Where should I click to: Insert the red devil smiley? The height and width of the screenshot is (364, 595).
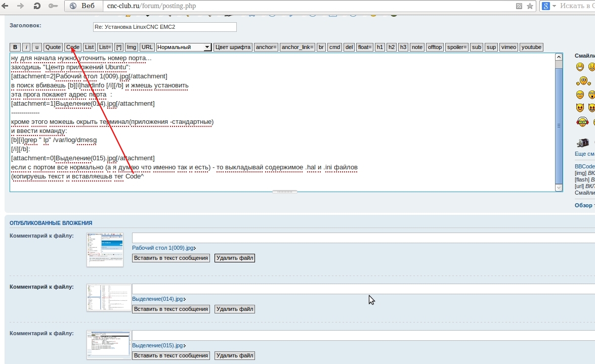[x=580, y=108]
